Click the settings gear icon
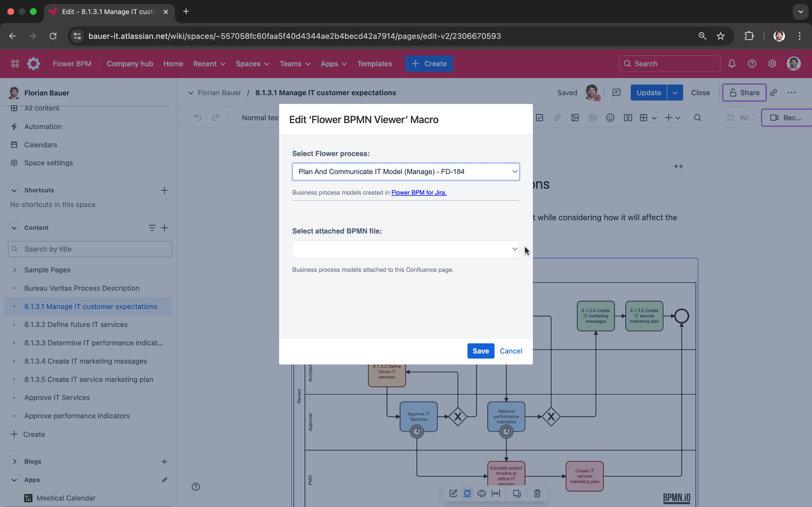Image resolution: width=812 pixels, height=507 pixels. click(x=772, y=64)
